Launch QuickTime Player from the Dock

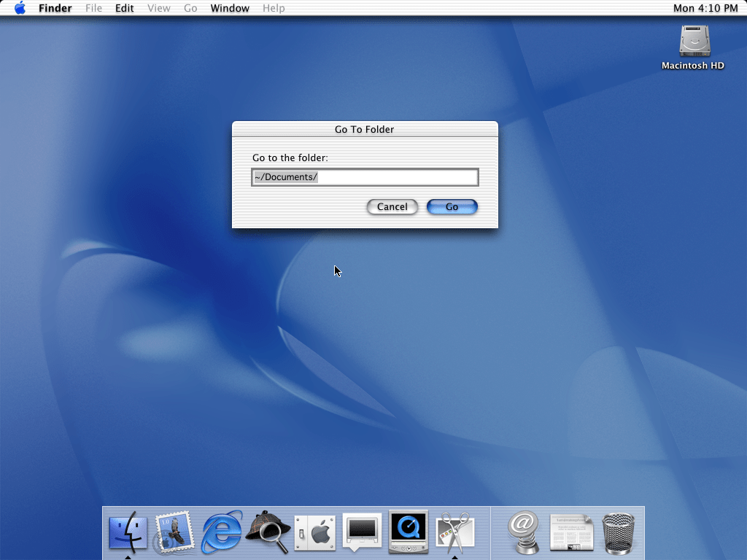pos(409,532)
